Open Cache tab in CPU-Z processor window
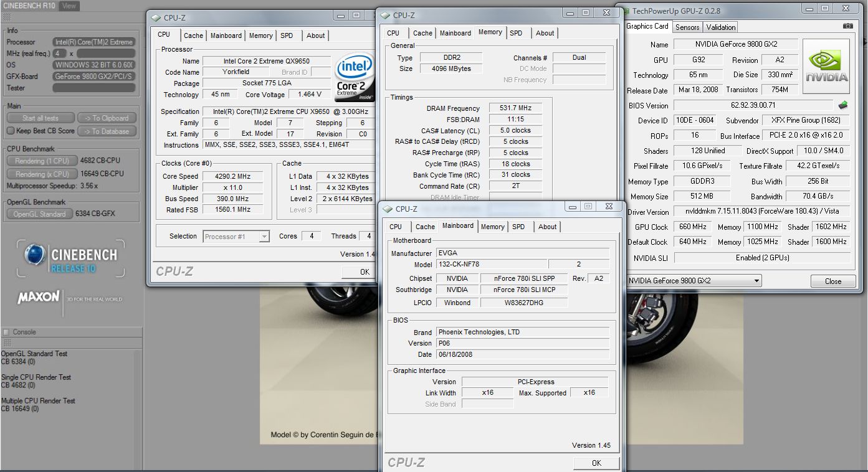 pyautogui.click(x=193, y=35)
